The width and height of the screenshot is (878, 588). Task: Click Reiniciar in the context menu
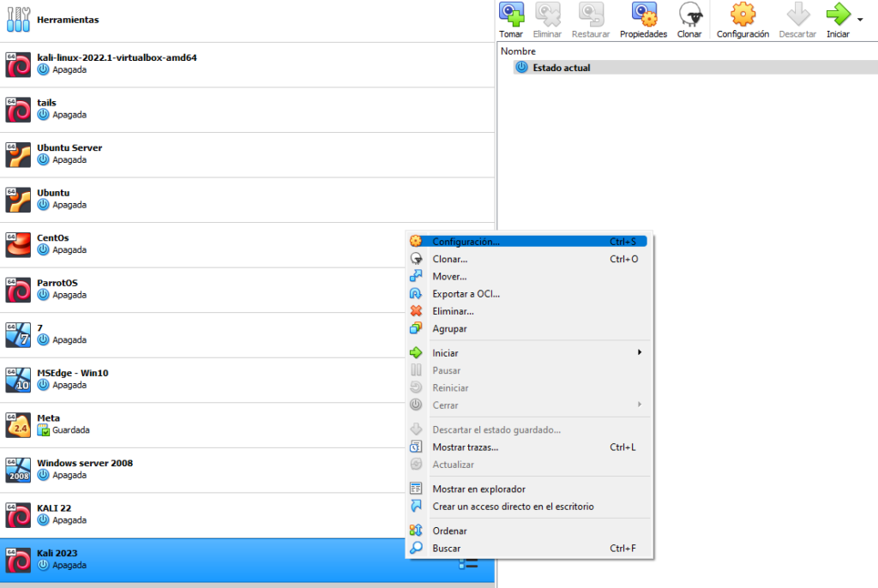[x=527, y=387]
